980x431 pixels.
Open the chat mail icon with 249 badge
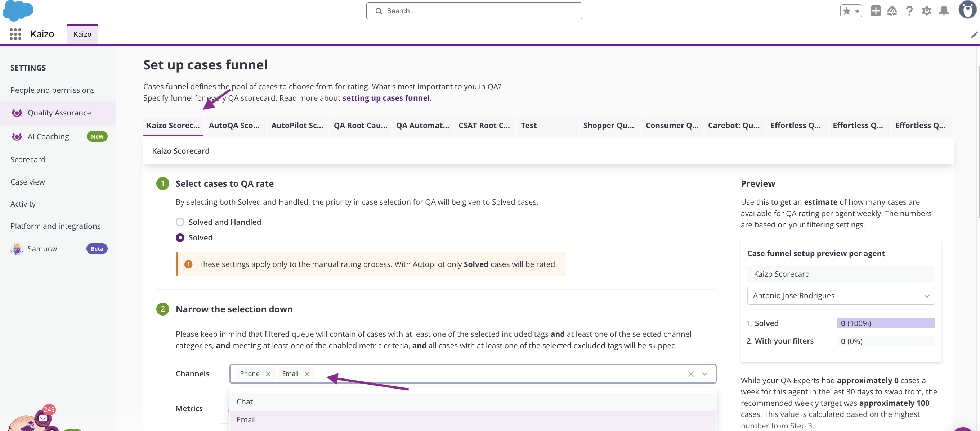[x=43, y=418]
